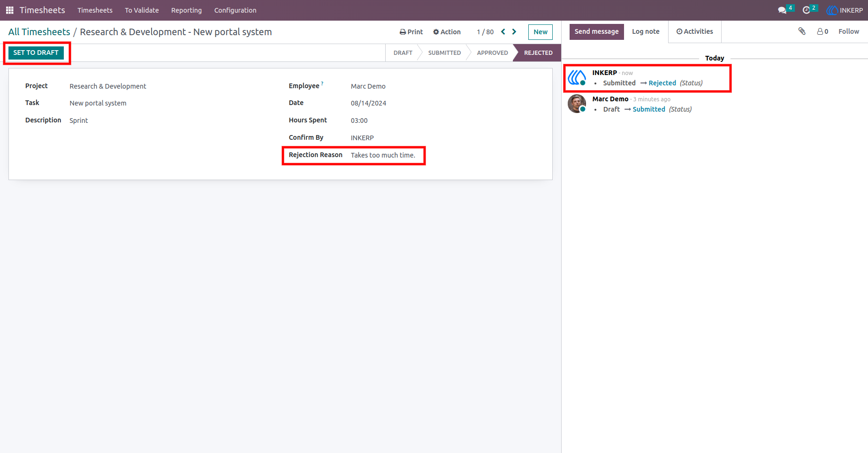Select the Draft status stage
Viewport: 868px width, 453px height.
click(x=403, y=53)
